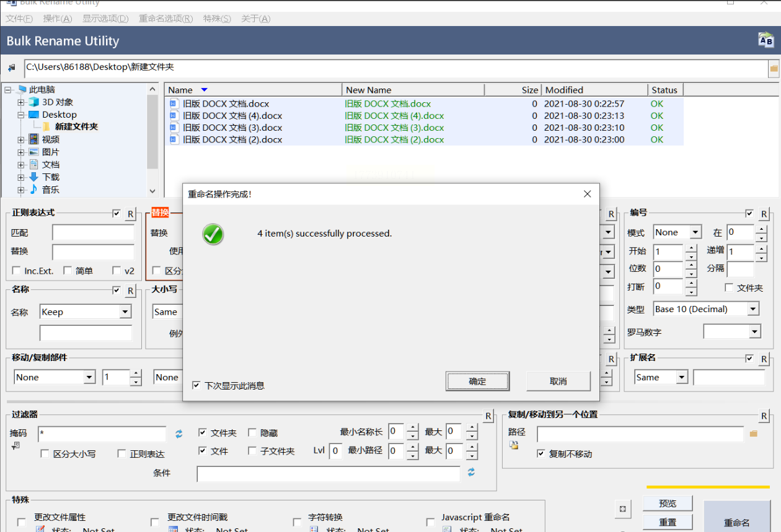Click the 预览 button
The width and height of the screenshot is (781, 532).
coord(668,504)
